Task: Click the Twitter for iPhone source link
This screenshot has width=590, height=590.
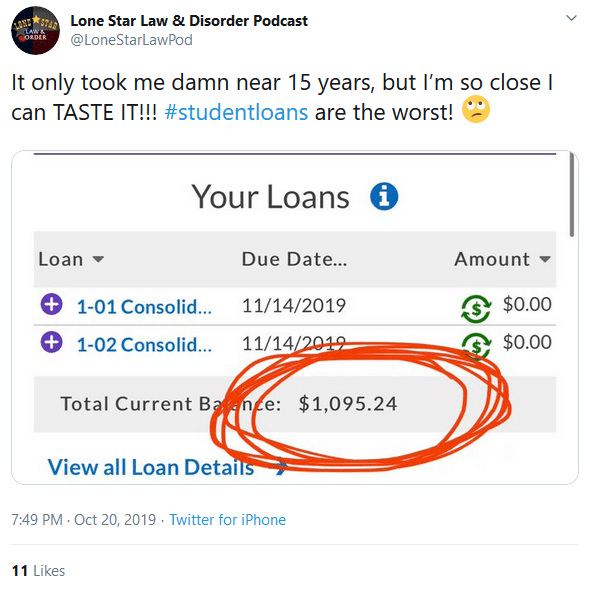Action: pos(227,520)
